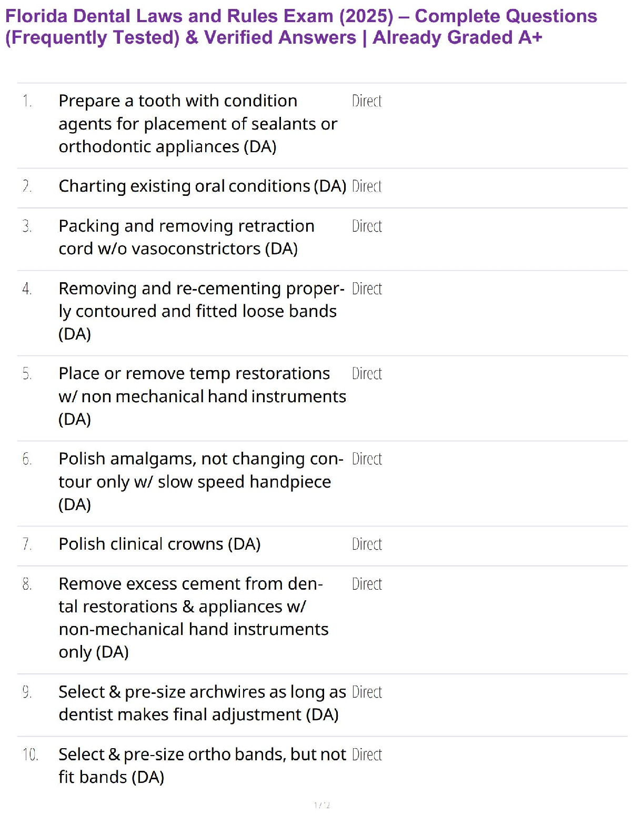Click the pre-size ortho bands question
The image size is (644, 834).
pos(202,766)
